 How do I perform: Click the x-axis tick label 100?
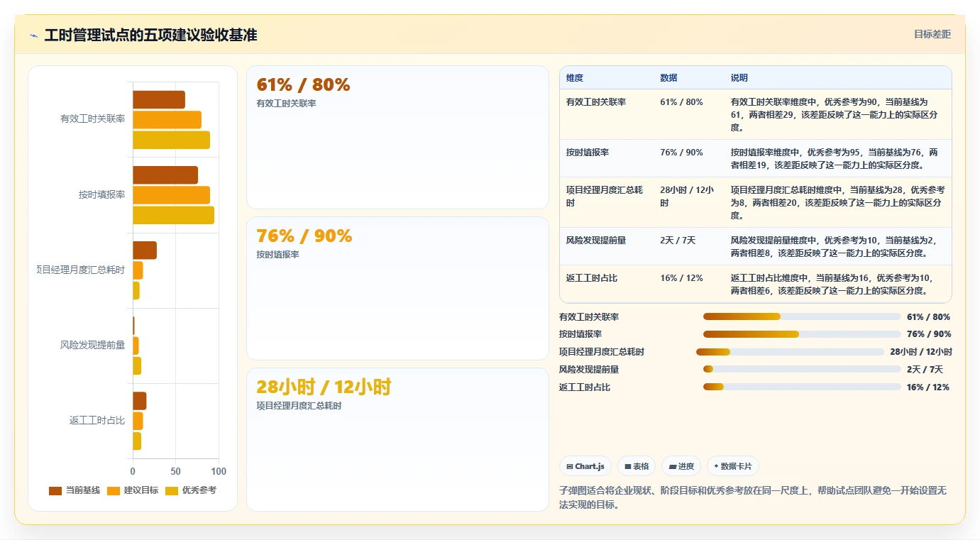click(x=219, y=471)
